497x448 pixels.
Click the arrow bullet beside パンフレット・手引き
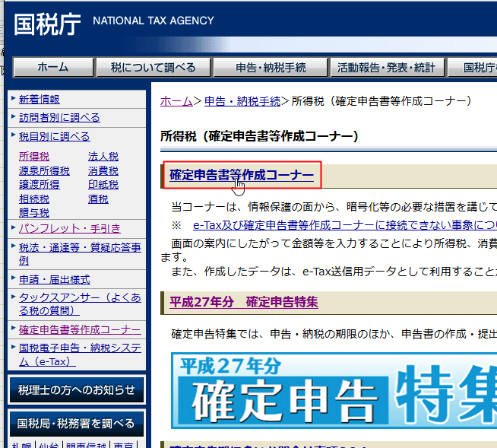pyautogui.click(x=14, y=227)
